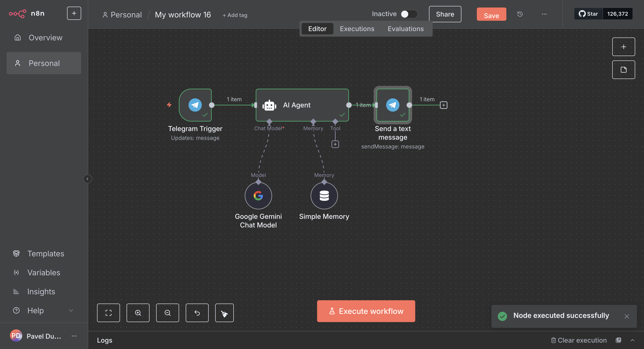This screenshot has height=349, width=644.
Task: Open workflow history clock icon
Action: pos(520,14)
